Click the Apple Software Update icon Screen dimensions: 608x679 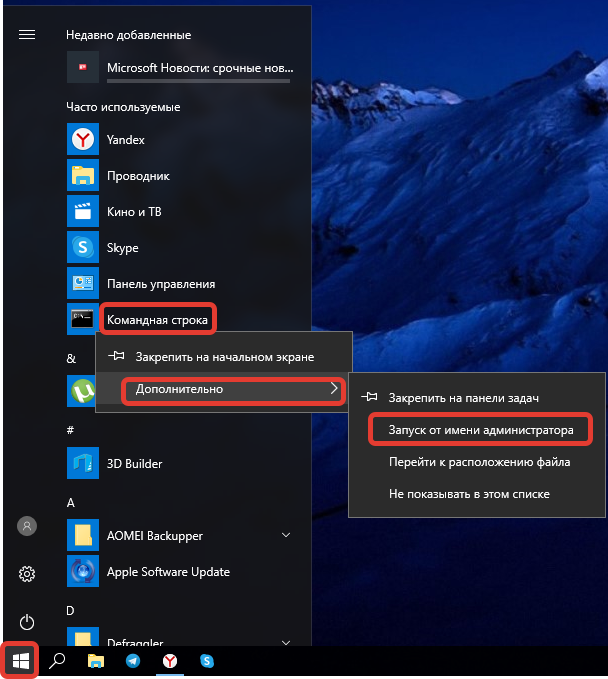(83, 571)
